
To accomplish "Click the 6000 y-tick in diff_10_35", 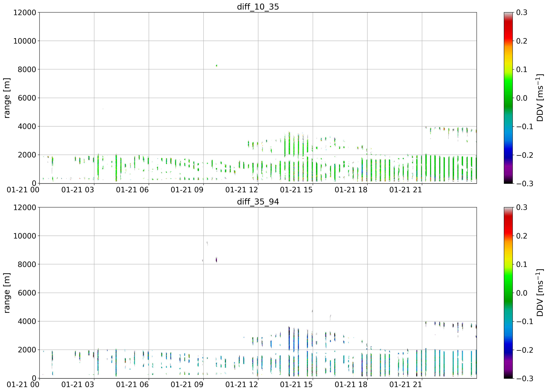I will pos(27,98).
